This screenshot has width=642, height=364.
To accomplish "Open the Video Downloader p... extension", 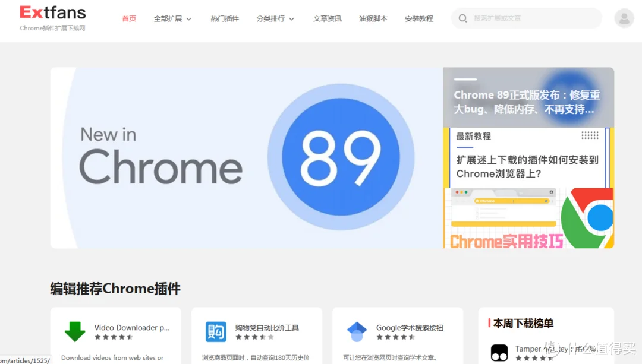I will click(x=132, y=328).
